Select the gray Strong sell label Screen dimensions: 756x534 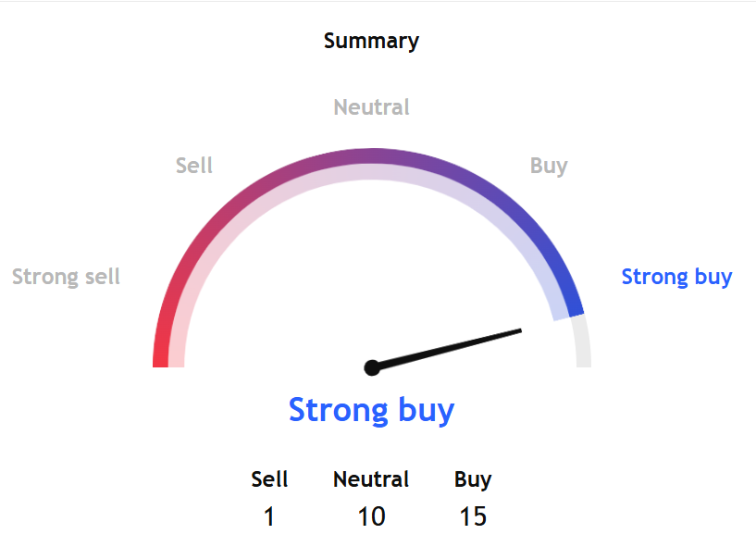tap(66, 277)
